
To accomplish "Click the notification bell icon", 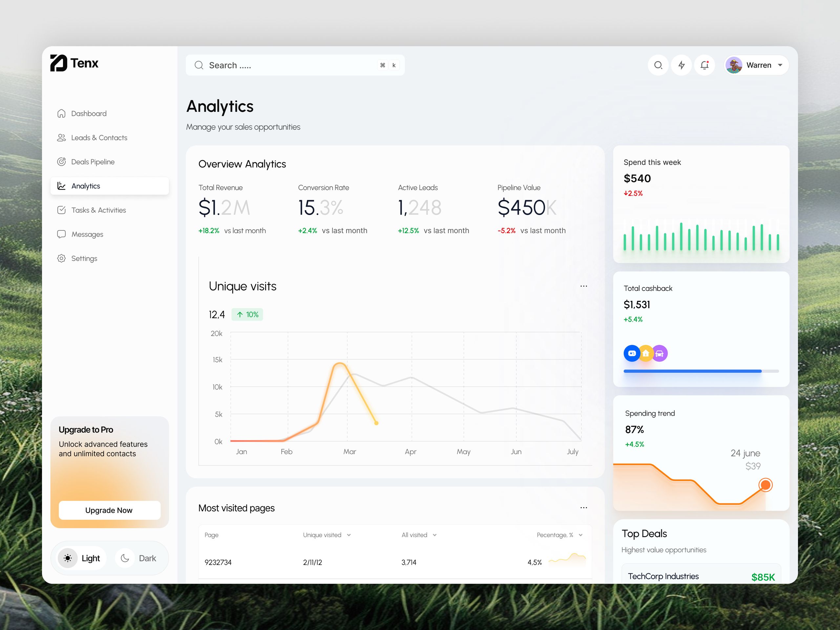I will 704,65.
